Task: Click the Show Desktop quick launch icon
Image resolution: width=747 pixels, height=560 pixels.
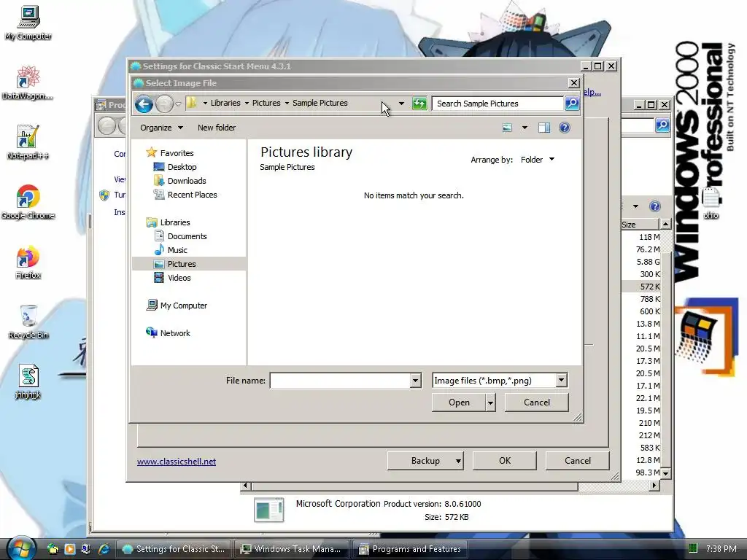Action: (x=87, y=549)
